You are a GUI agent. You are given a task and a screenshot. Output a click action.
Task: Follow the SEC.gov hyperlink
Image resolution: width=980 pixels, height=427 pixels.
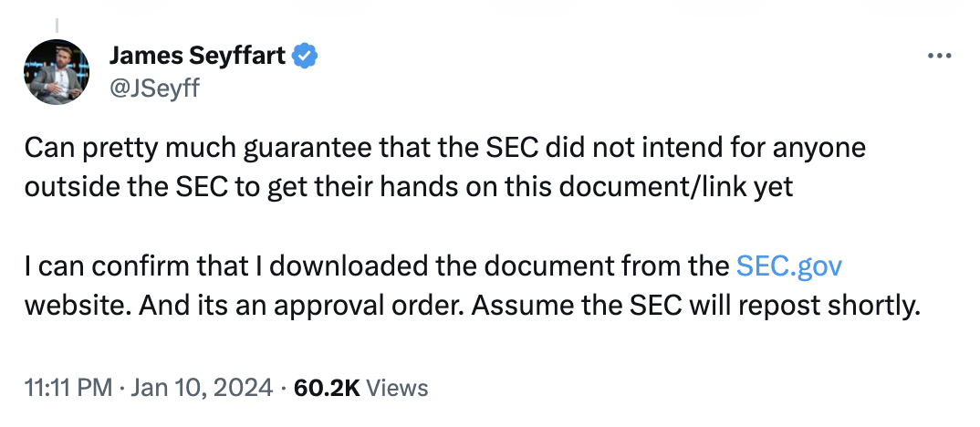point(789,266)
